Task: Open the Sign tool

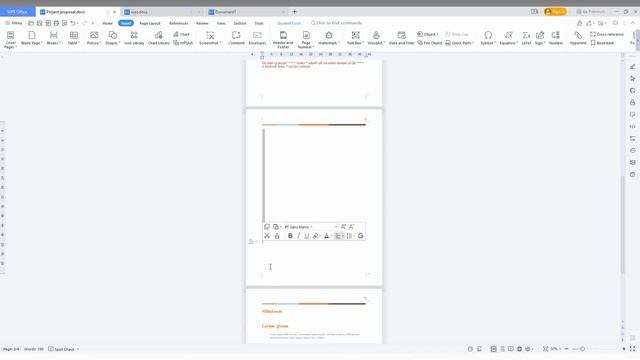Action: [540, 38]
